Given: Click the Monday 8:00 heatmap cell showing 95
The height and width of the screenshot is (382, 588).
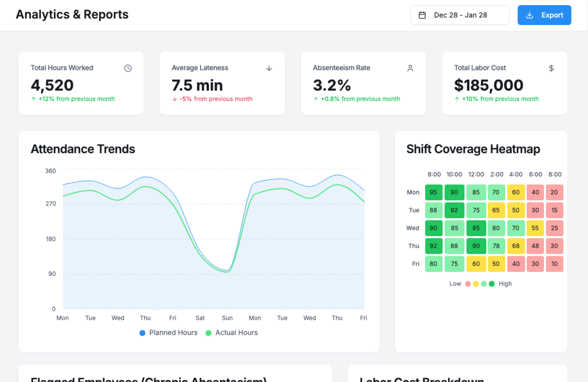Looking at the screenshot, I should click(x=433, y=192).
